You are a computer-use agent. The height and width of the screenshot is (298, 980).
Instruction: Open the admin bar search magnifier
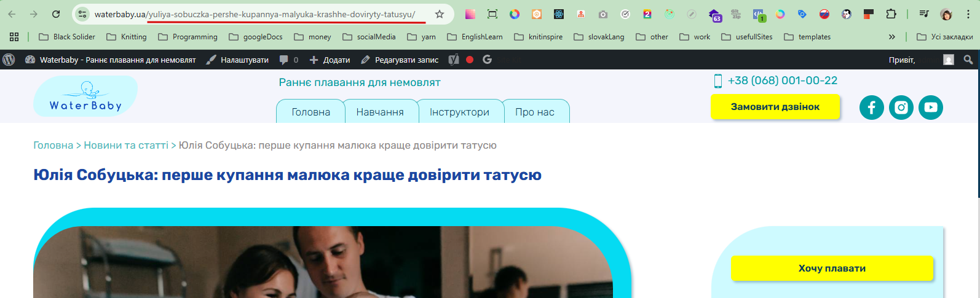click(x=968, y=60)
